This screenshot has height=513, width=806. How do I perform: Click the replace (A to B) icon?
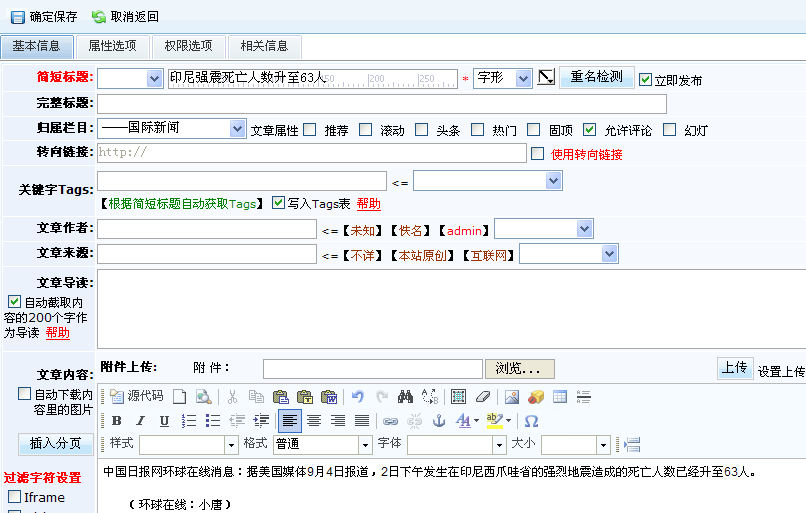point(430,396)
